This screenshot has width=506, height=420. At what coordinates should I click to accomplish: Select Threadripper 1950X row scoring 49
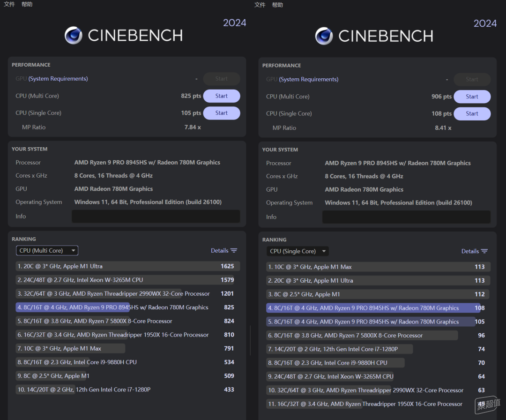coord(378,404)
